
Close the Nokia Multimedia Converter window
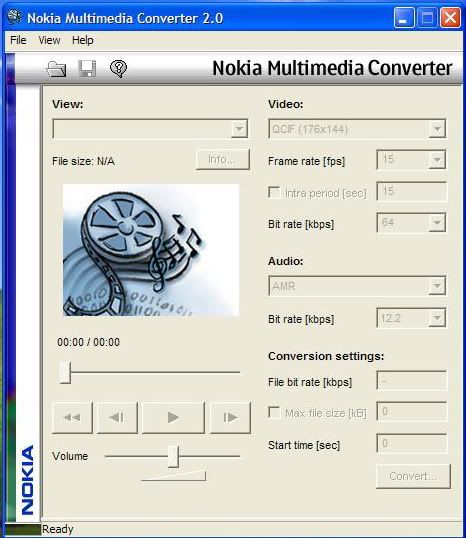tap(450, 17)
